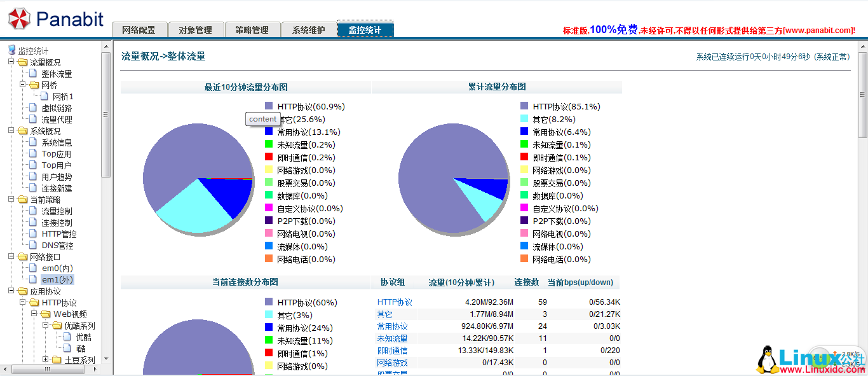
Task: Click the 流量概况 folder icon
Action: tap(23, 62)
